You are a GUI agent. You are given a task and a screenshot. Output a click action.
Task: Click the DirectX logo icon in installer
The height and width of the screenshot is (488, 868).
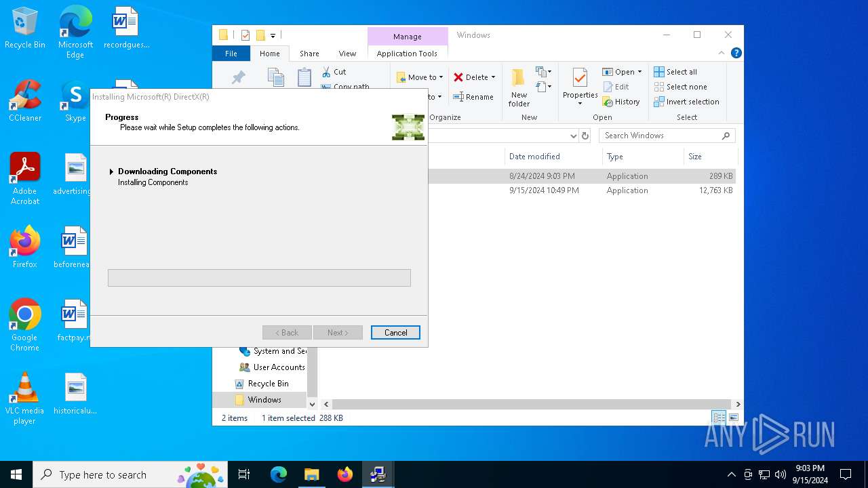[408, 127]
